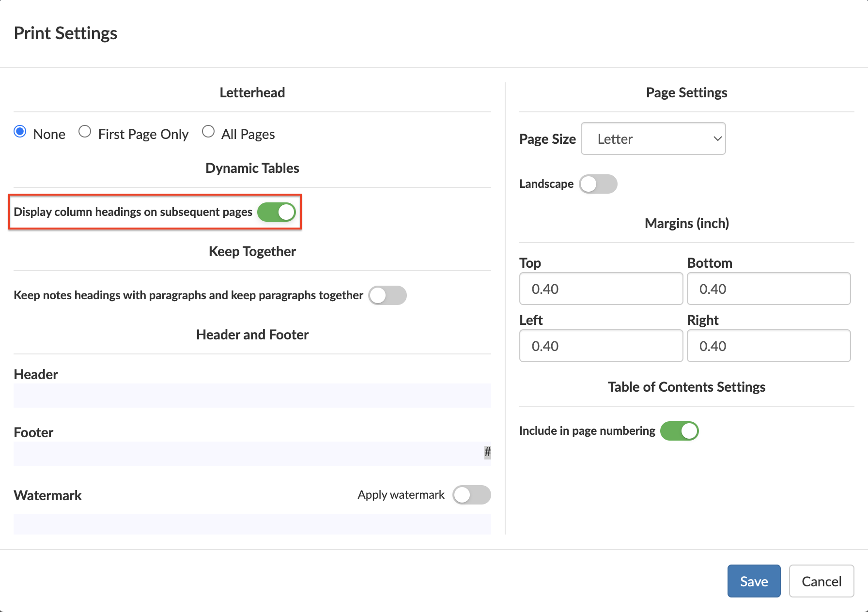868x612 pixels.
Task: Click the Bottom margin input field
Action: pos(768,289)
